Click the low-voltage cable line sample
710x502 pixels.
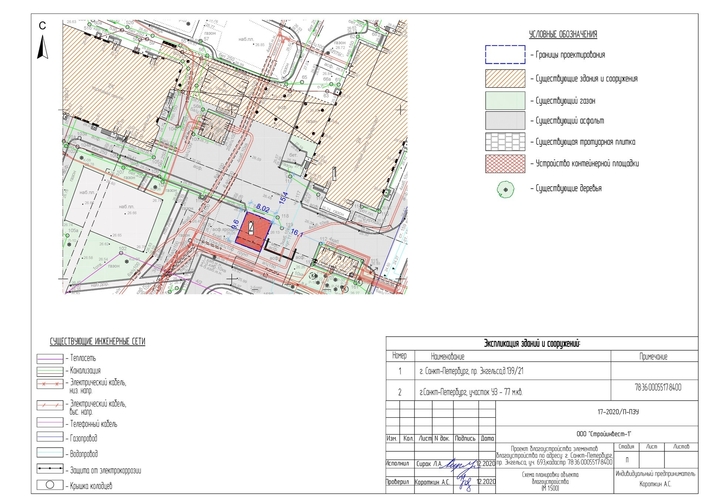pos(50,384)
